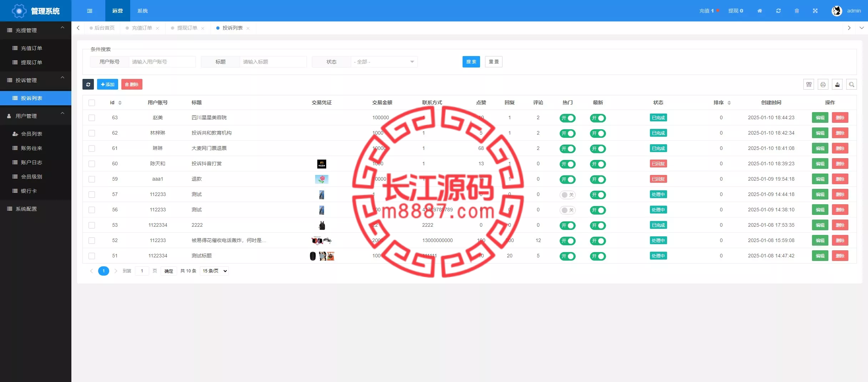Click the 标题 input field
868x382 pixels.
pyautogui.click(x=273, y=62)
